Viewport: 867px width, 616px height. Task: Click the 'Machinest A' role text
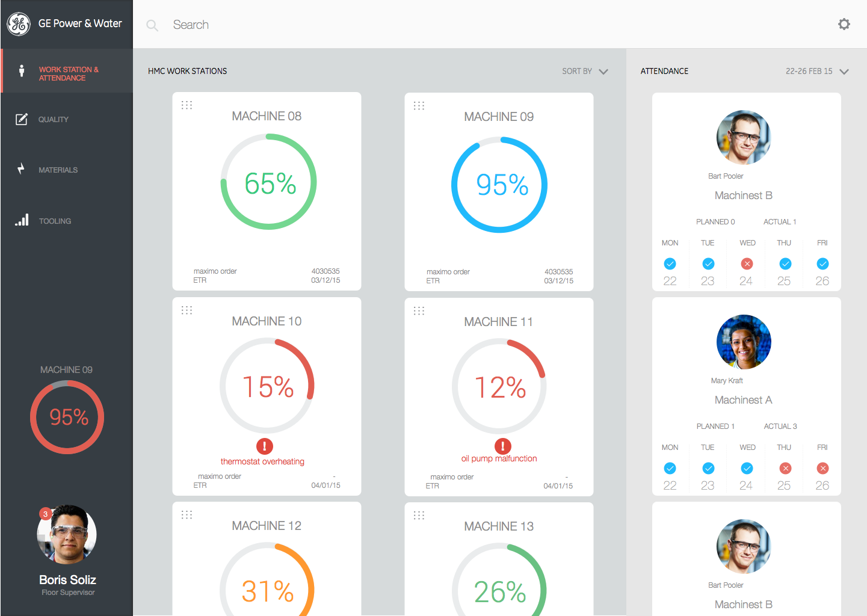[744, 400]
